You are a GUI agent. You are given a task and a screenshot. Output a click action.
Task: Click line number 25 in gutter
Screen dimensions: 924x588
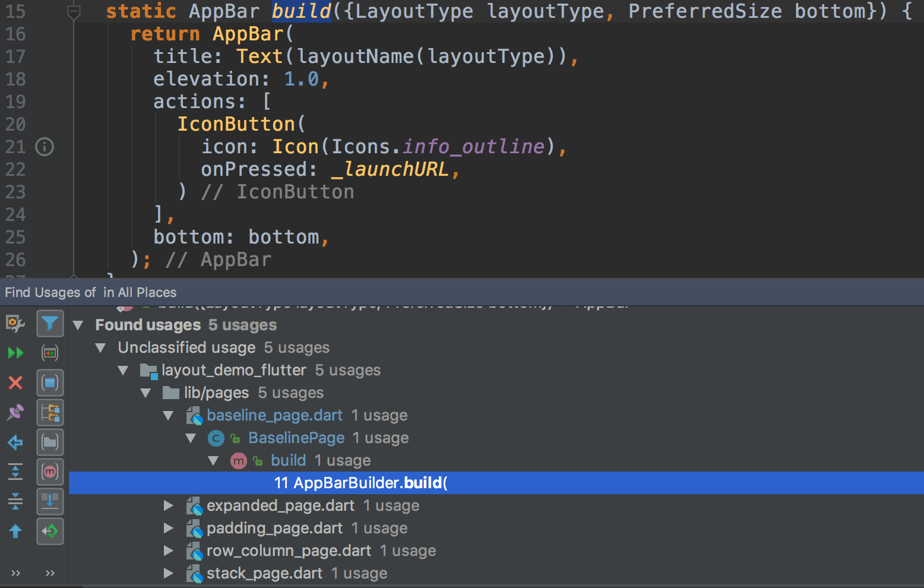tap(15, 237)
